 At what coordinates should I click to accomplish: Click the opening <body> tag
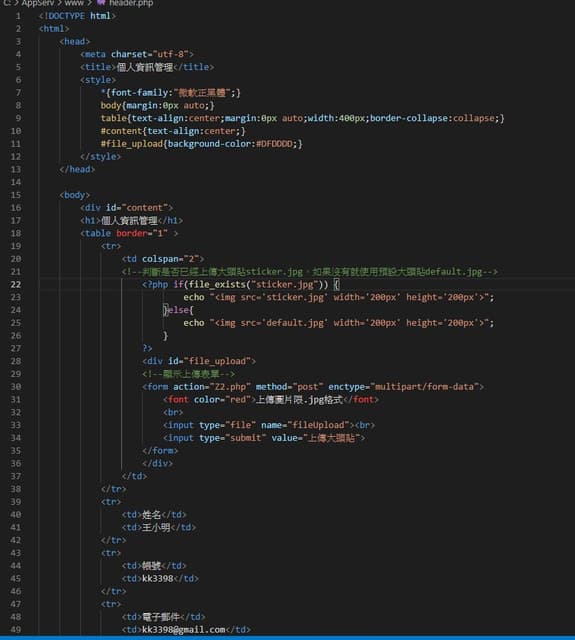pyautogui.click(x=75, y=195)
